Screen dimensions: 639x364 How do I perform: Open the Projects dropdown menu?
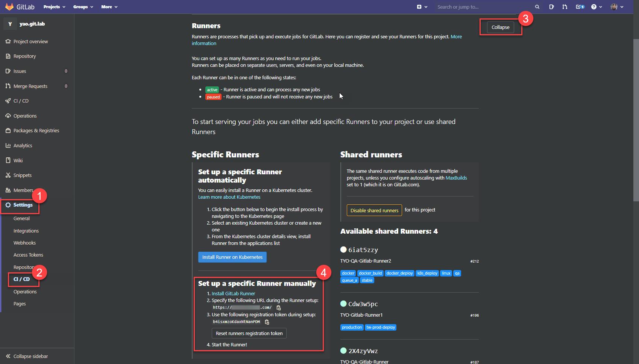click(x=54, y=7)
